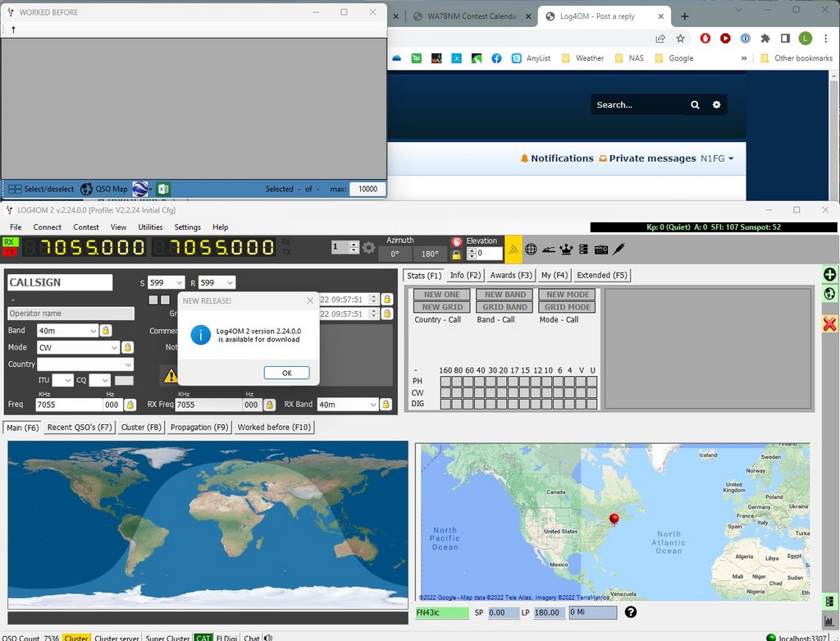
Task: Open the N1FG user menu dropdown
Action: click(x=717, y=158)
